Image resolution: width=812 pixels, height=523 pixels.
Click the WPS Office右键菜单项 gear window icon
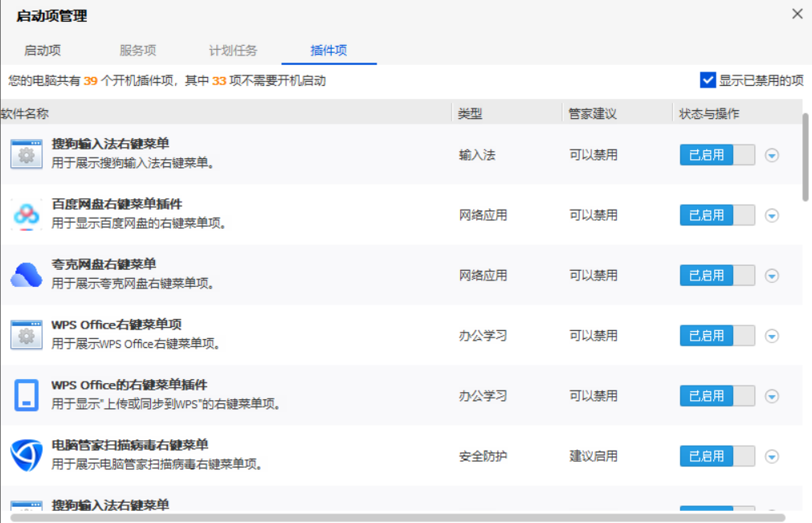click(27, 335)
